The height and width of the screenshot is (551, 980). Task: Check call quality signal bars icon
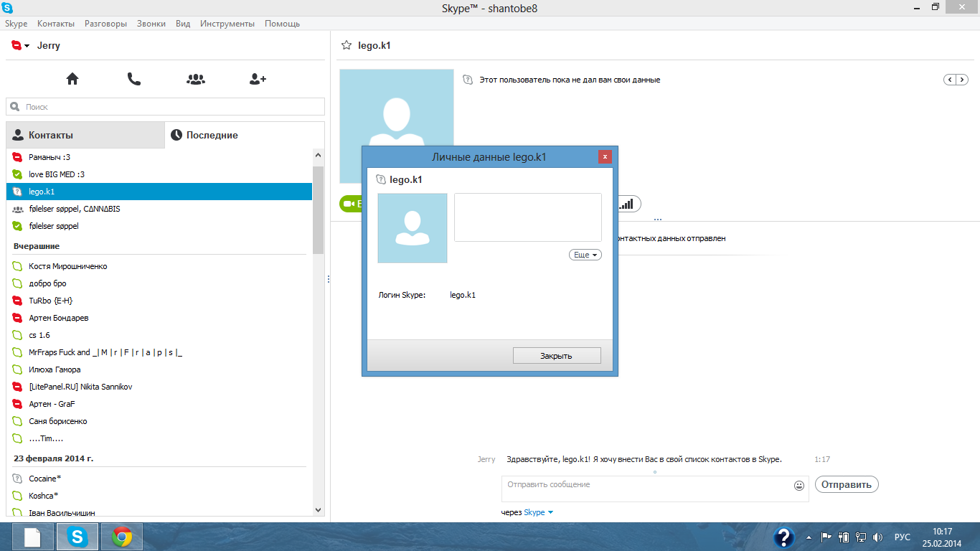(628, 204)
